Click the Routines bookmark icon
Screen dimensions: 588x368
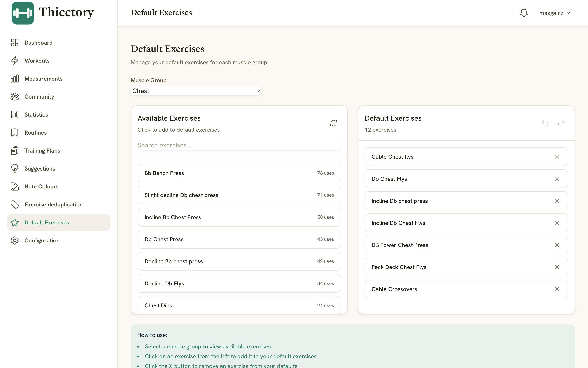(14, 133)
